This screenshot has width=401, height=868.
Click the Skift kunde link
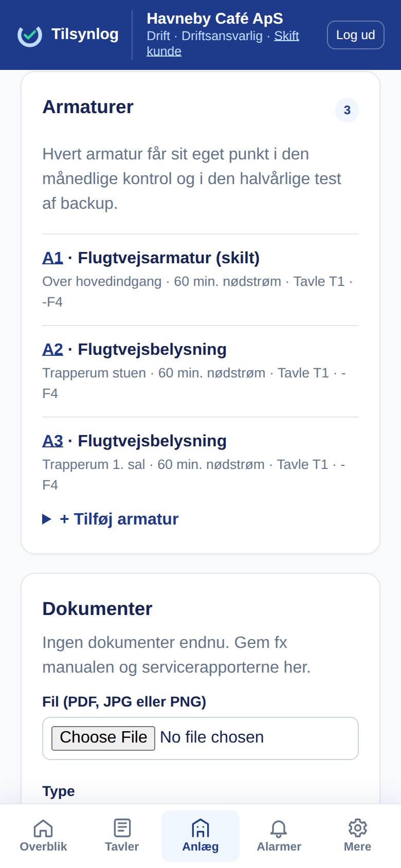tap(223, 43)
